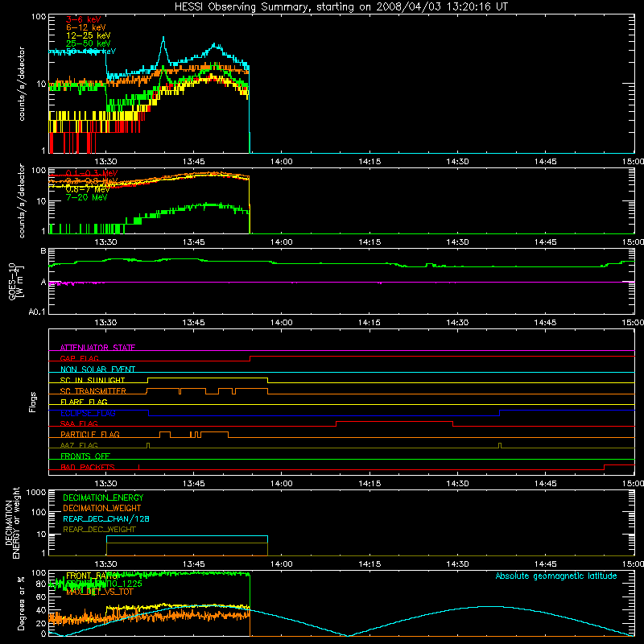The image size is (644, 644).
Task: Click the raised SC_IN_SUNLIGHT segment in Flags panel
Action: [208, 378]
